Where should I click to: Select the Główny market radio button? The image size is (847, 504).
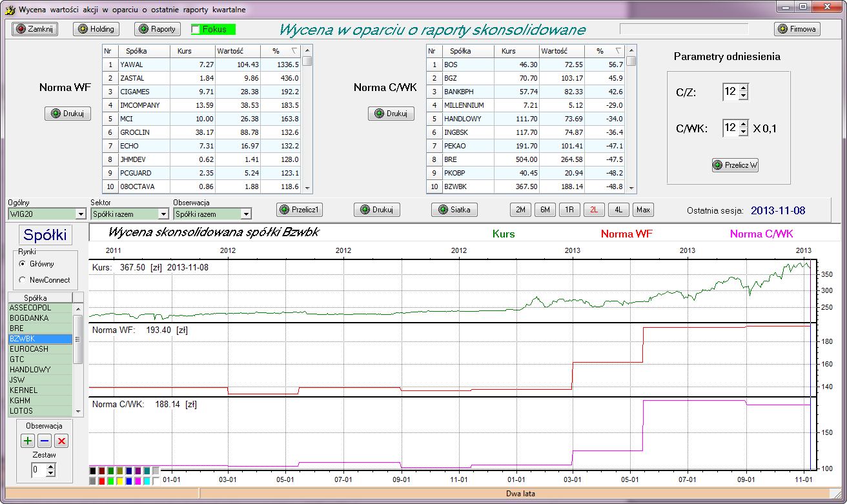[x=23, y=264]
